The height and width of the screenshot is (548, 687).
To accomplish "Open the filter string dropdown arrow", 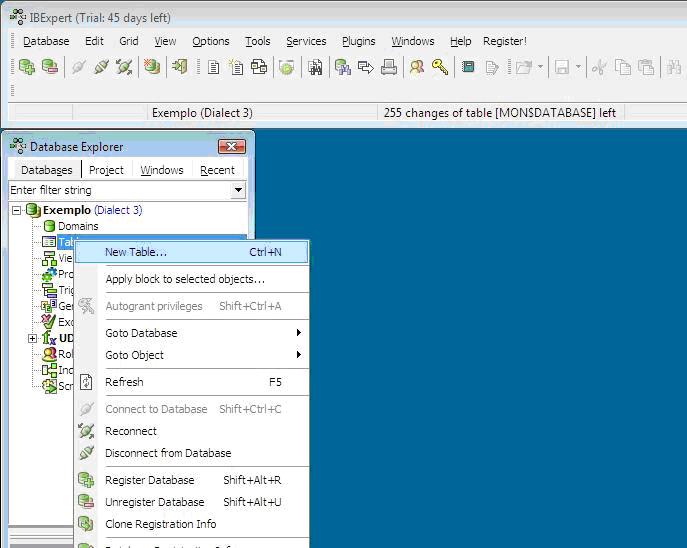I will [x=238, y=190].
